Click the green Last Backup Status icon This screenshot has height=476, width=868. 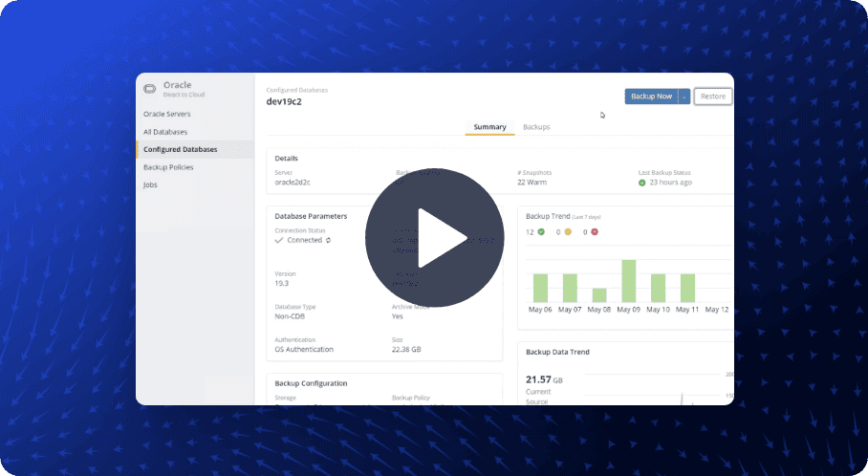tap(642, 182)
